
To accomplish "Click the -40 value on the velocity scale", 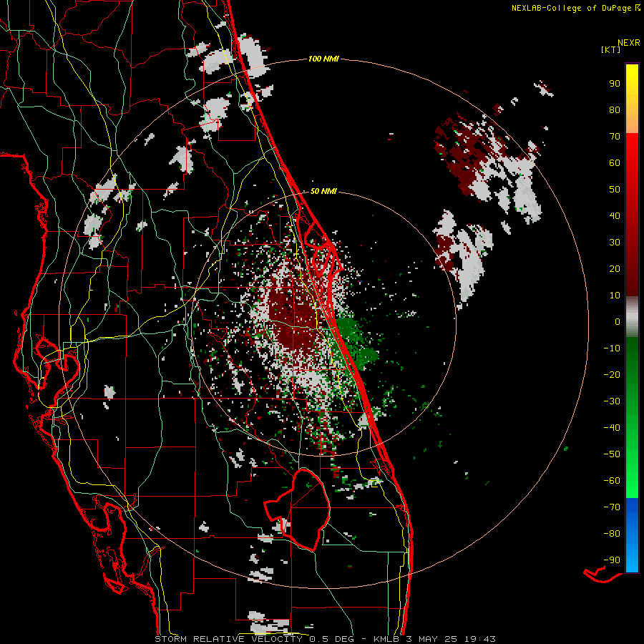I will pyautogui.click(x=612, y=428).
